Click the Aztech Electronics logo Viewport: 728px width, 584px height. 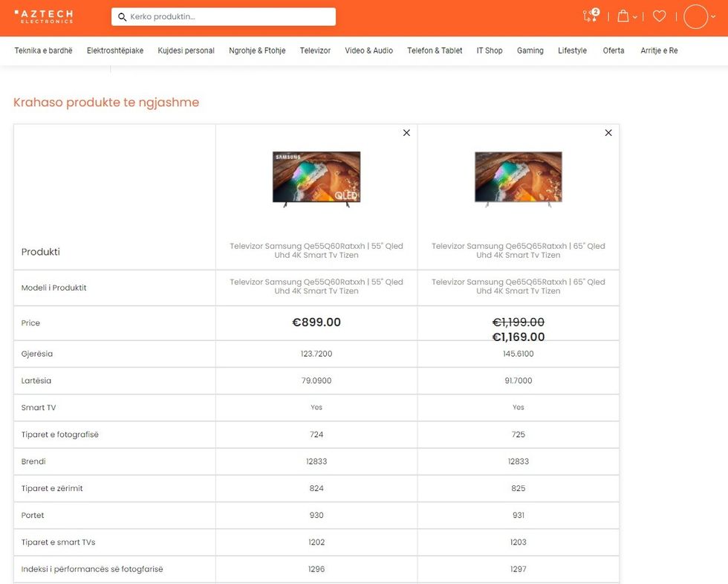click(44, 16)
